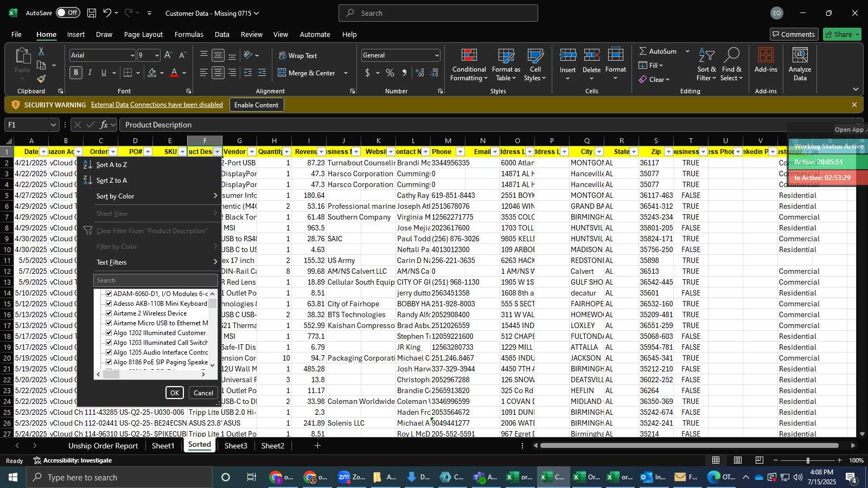Click Increase Decimal icon
The image size is (868, 488).
click(420, 73)
